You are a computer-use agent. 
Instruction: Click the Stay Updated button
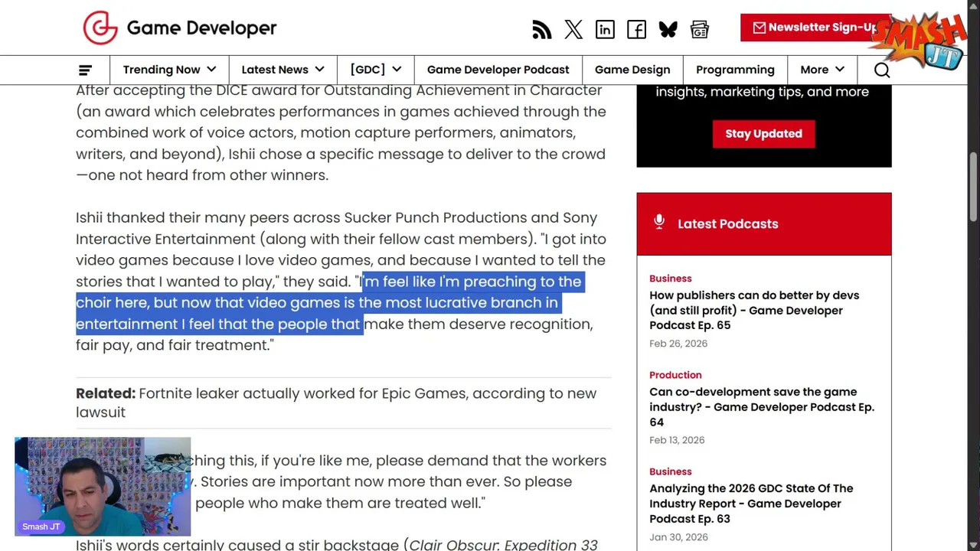[x=763, y=133]
